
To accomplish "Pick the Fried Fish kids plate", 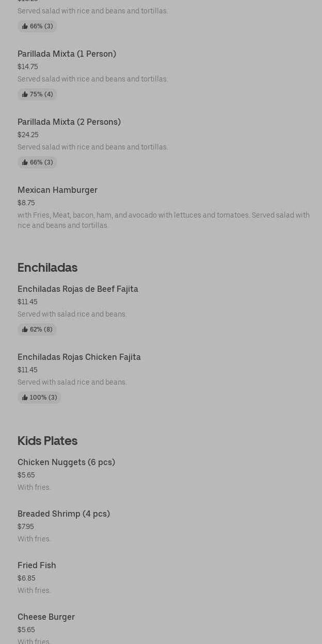I will coord(37,566).
